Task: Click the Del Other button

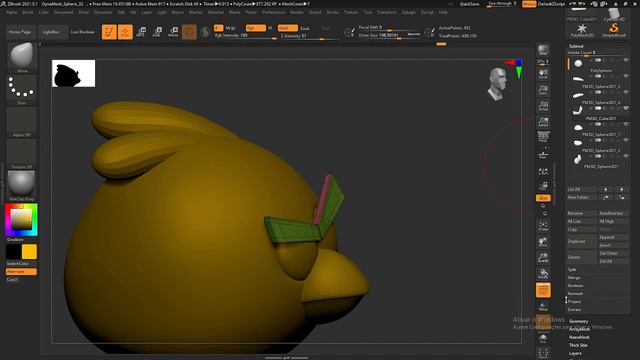Action: pos(613,253)
